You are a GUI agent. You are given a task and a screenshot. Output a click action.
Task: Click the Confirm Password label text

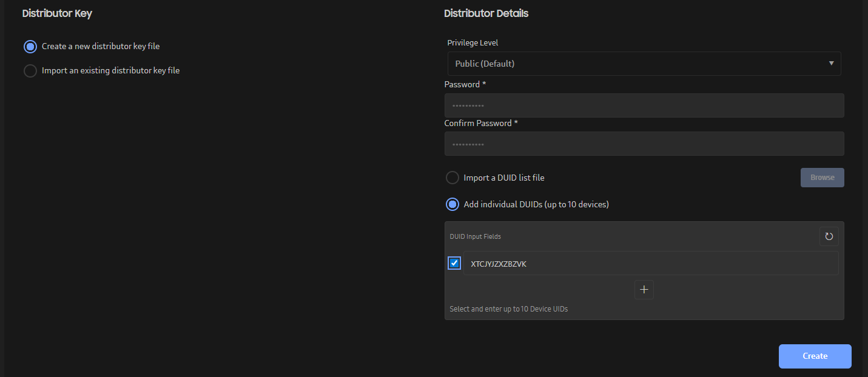(478, 123)
